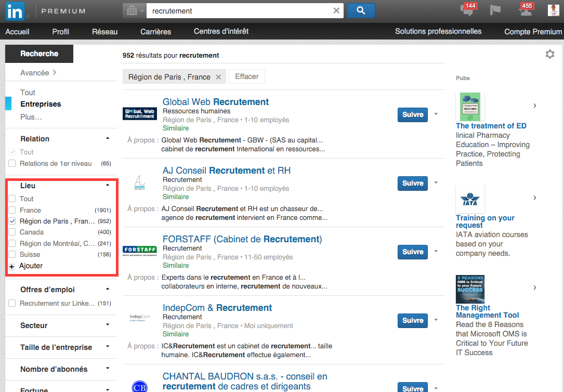Remove the Région de Paris filter tag
This screenshot has width=564, height=392.
(x=218, y=76)
